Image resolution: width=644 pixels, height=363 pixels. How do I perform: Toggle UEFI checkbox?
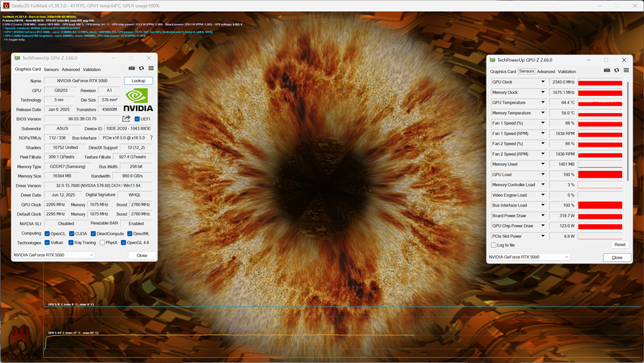point(137,119)
